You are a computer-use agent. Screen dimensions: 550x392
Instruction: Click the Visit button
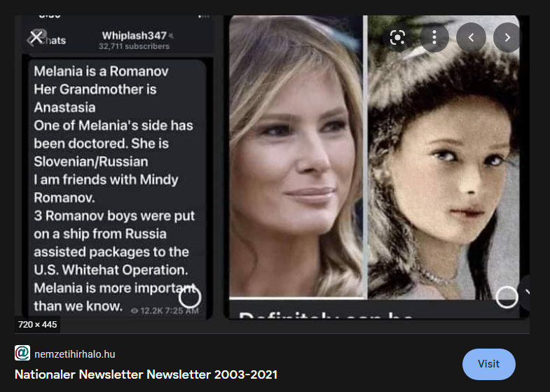(488, 364)
